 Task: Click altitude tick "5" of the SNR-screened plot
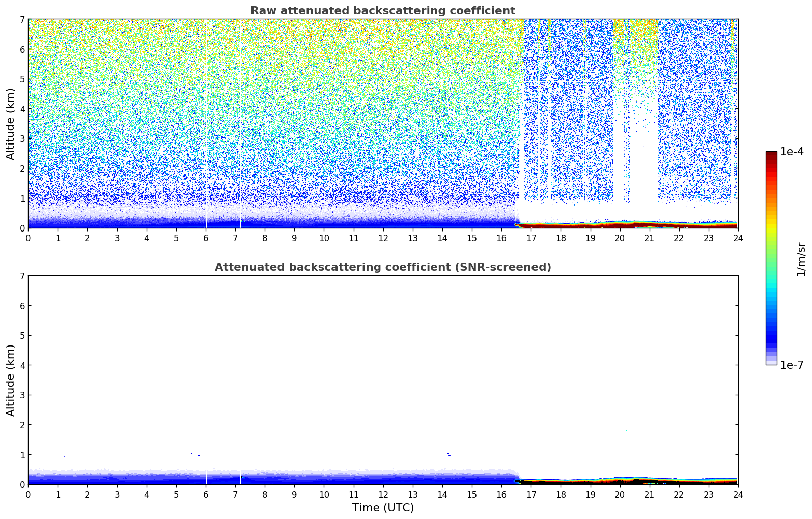(x=22, y=335)
